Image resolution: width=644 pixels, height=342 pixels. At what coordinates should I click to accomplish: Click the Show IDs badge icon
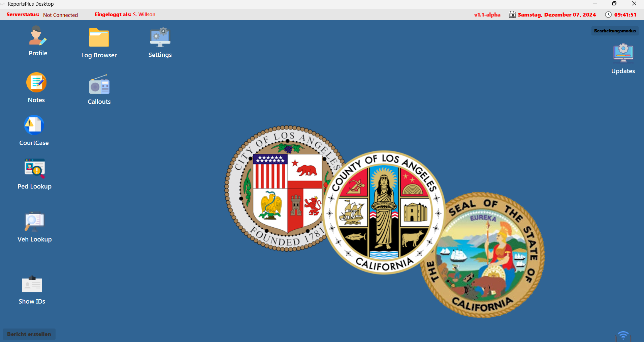pos(32,284)
